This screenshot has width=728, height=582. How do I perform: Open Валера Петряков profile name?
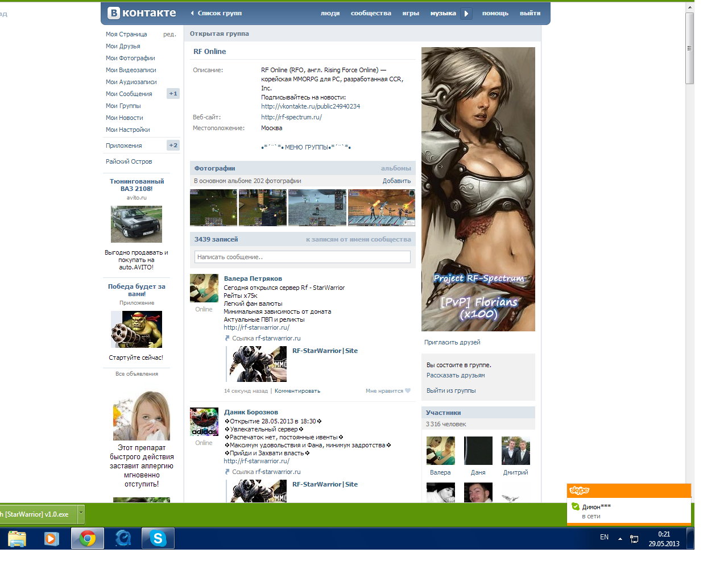(253, 278)
